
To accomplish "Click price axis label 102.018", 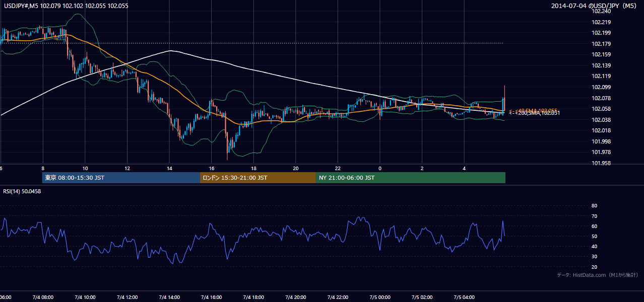I will (x=602, y=130).
